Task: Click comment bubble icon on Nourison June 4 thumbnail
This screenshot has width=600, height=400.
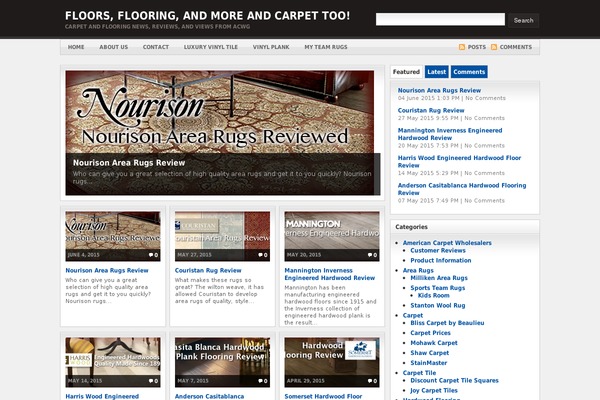Action: [x=151, y=255]
